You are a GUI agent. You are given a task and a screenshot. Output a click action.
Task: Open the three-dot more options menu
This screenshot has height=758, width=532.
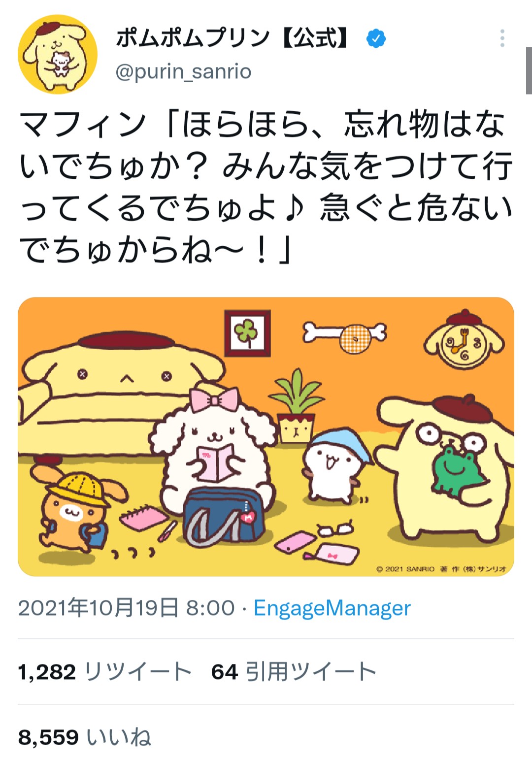(502, 38)
